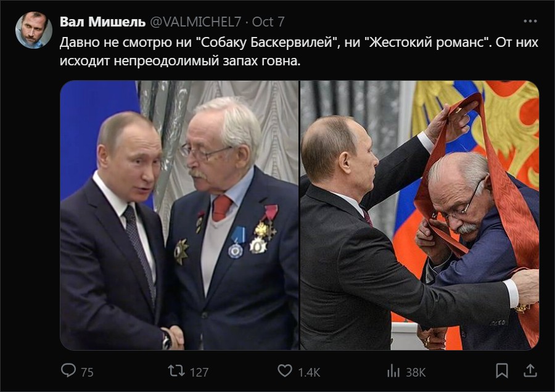Open the right photo with red ribbon
The width and height of the screenshot is (555, 392).
[x=420, y=216]
